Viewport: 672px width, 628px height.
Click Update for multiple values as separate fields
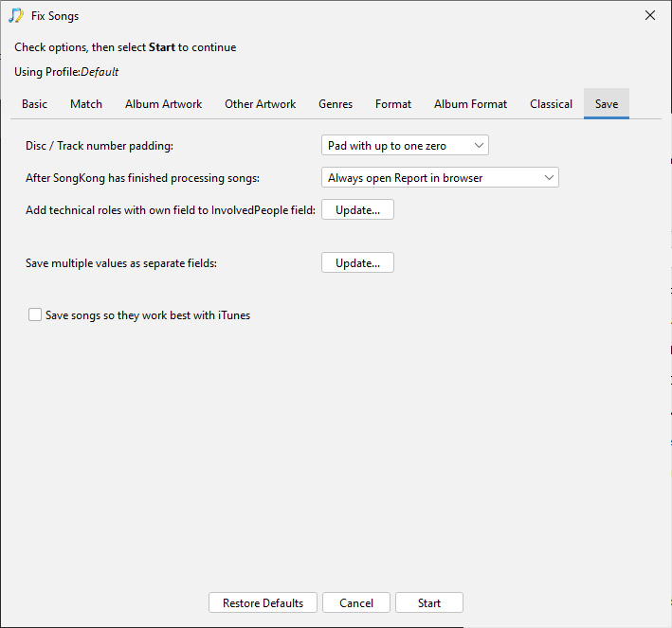[357, 263]
